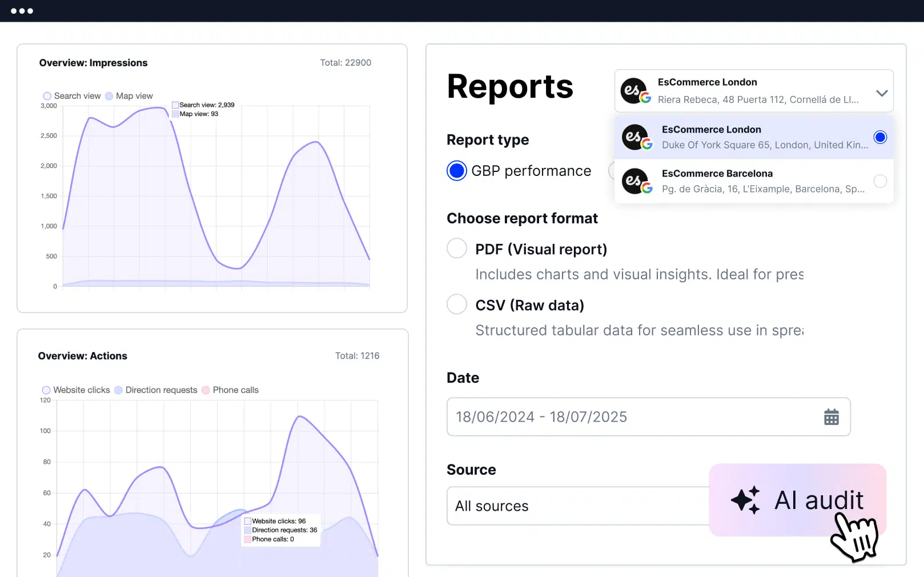
Task: Toggle the Search view legend marker
Action: (47, 96)
